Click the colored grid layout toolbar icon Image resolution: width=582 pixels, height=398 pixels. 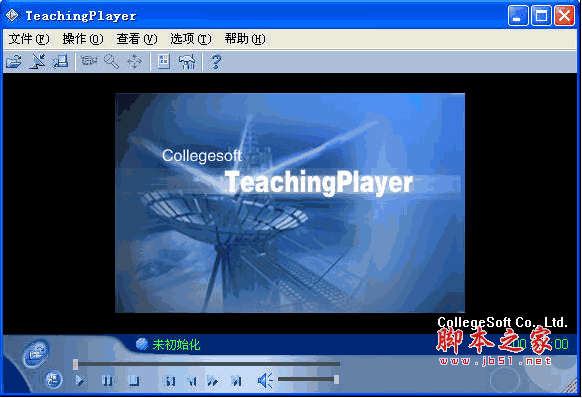pos(163,61)
